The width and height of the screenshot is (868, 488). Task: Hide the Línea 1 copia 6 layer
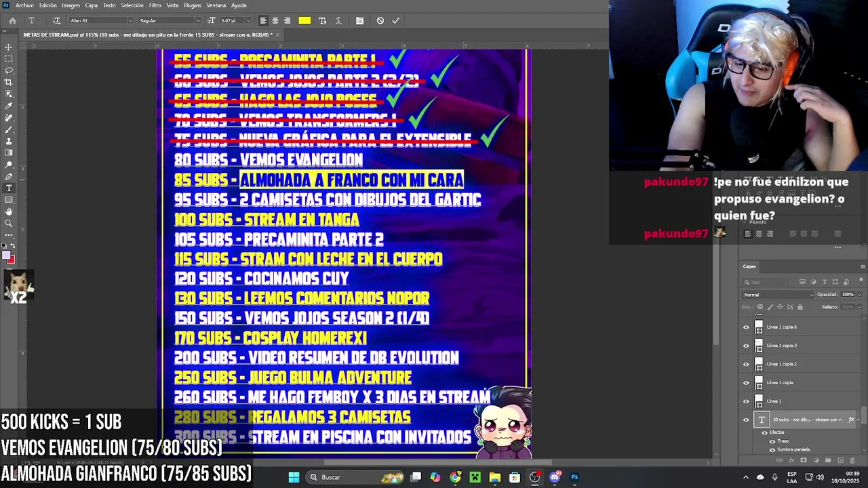click(x=746, y=327)
